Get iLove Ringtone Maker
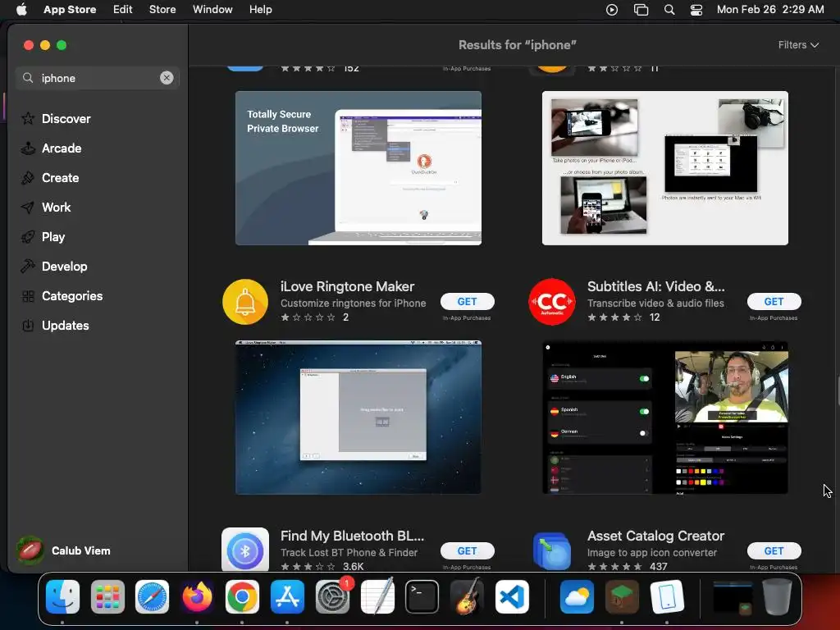The image size is (840, 630). [x=467, y=302]
